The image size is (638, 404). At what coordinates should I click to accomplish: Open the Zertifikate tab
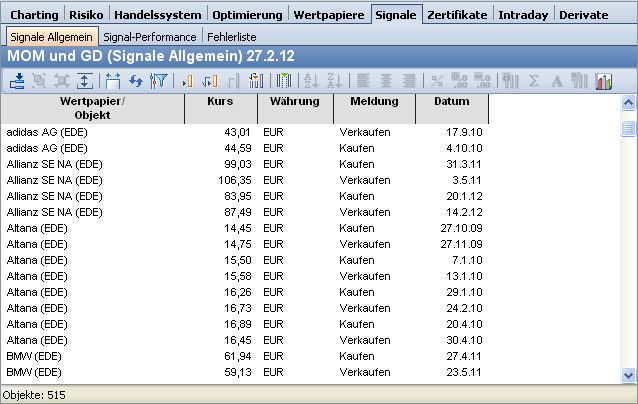(457, 14)
